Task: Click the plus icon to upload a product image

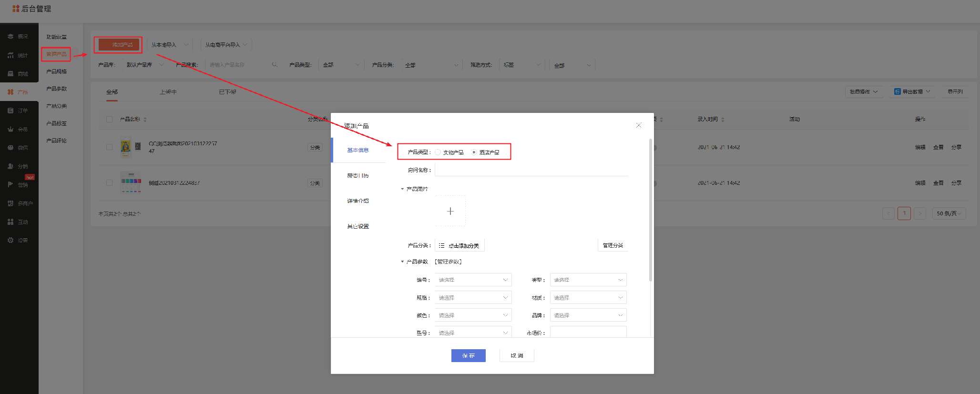Action: [x=450, y=211]
